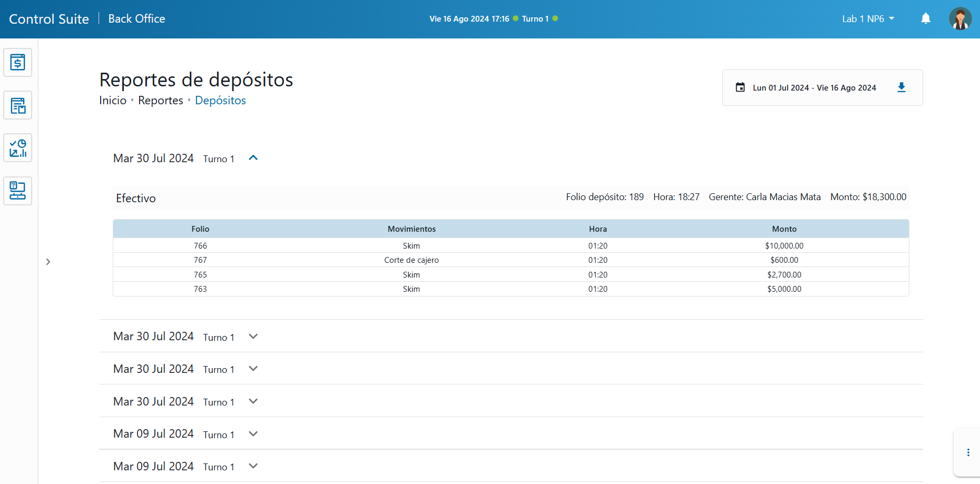The height and width of the screenshot is (484, 980).
Task: Click the Monto column header
Action: [784, 229]
